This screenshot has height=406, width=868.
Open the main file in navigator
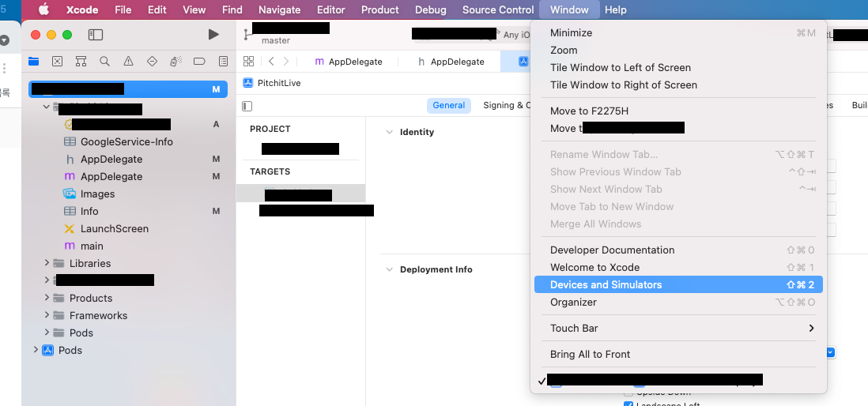92,246
